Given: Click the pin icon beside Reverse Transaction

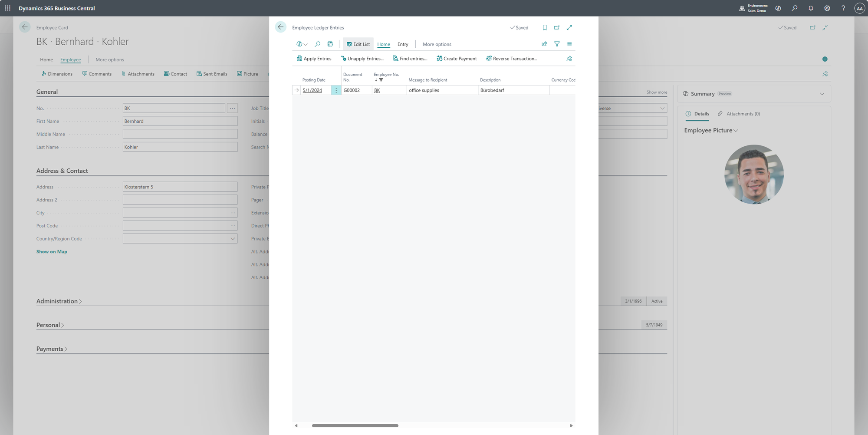Looking at the screenshot, I should click(x=569, y=59).
